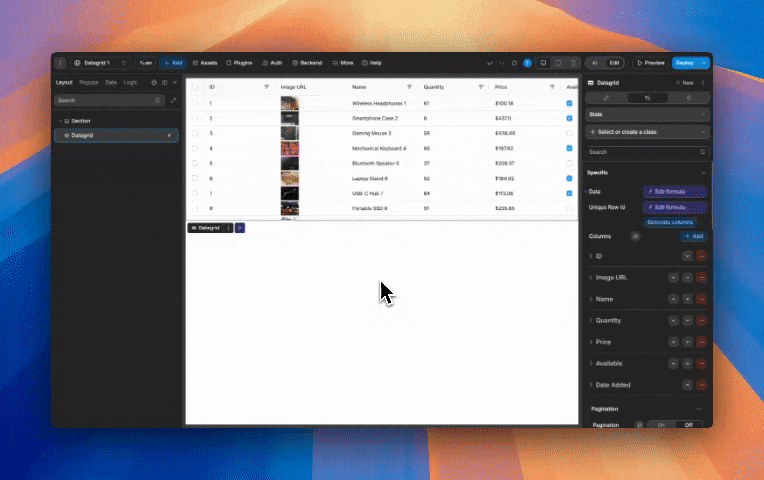Set Pagination to Off
This screenshot has height=480, width=764.
[688, 425]
